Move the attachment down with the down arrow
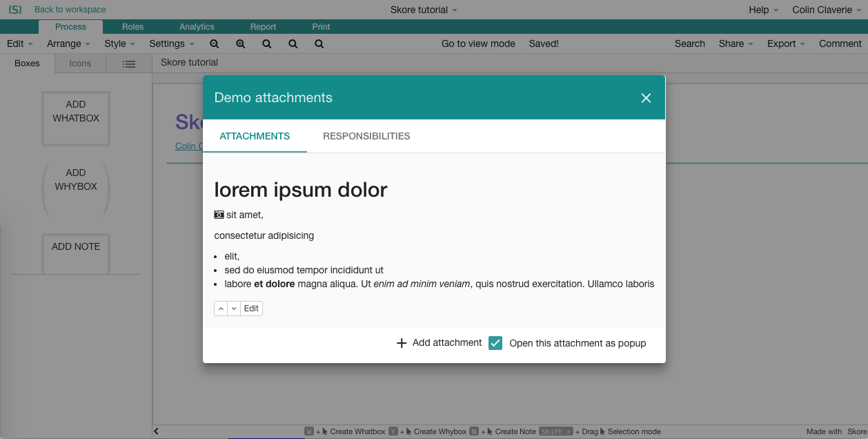 point(234,309)
